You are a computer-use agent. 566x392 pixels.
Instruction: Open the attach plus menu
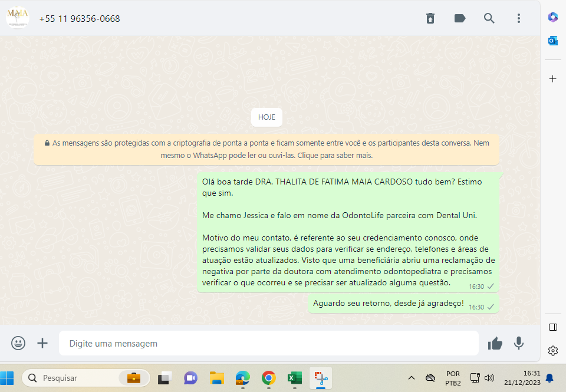[42, 343]
